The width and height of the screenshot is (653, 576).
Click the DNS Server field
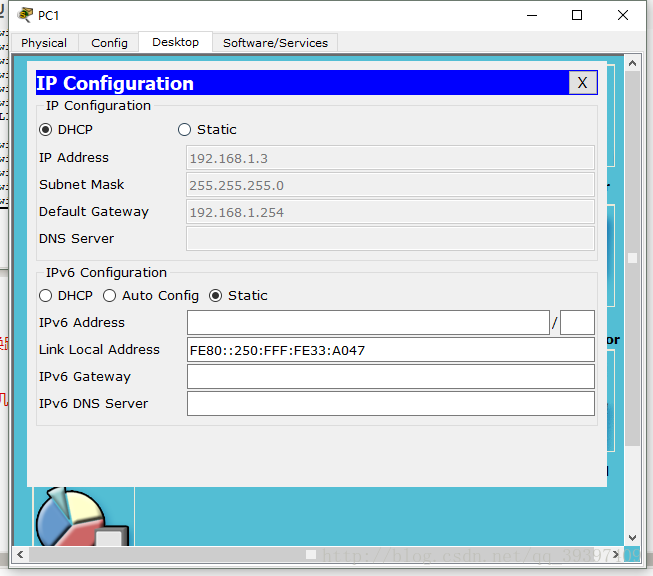(x=390, y=239)
